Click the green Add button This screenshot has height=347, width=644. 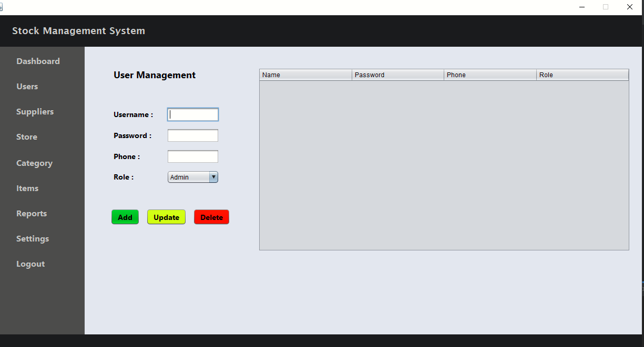pos(125,217)
